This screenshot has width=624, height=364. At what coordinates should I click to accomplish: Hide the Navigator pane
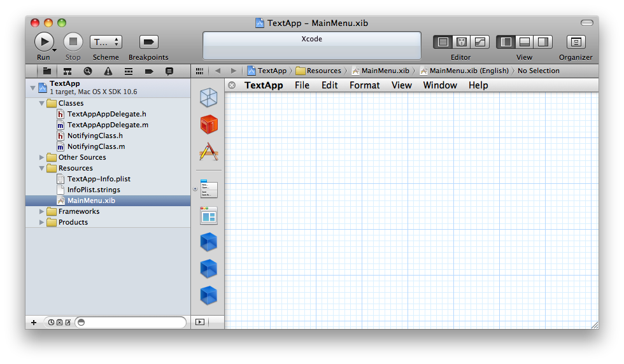506,42
